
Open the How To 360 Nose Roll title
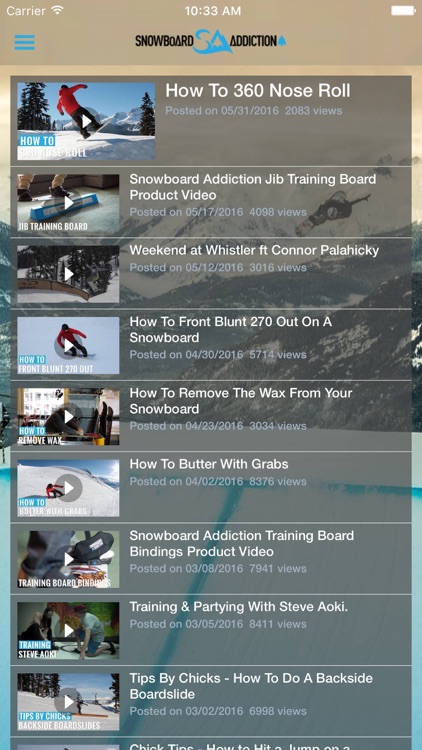coord(258,91)
